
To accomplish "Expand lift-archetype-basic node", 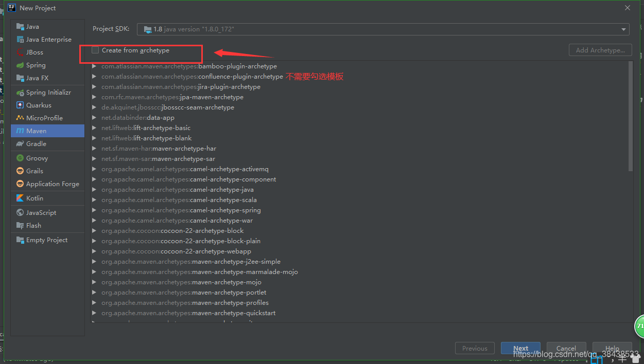I will tap(94, 128).
